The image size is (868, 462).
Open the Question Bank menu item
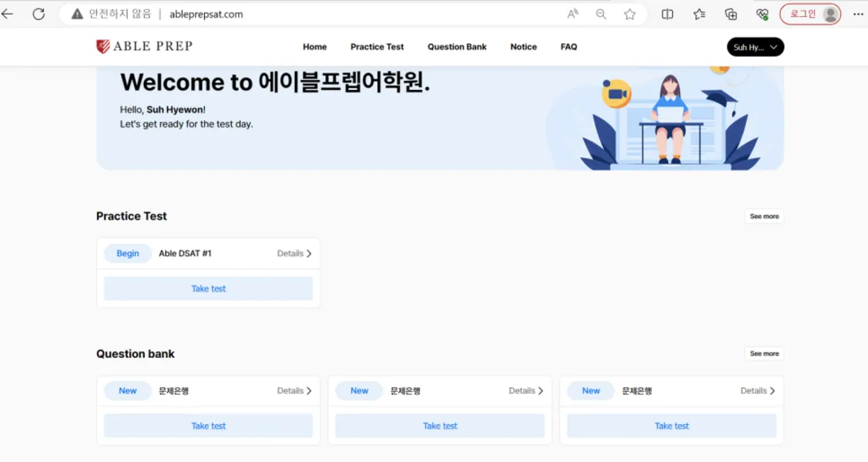point(457,47)
